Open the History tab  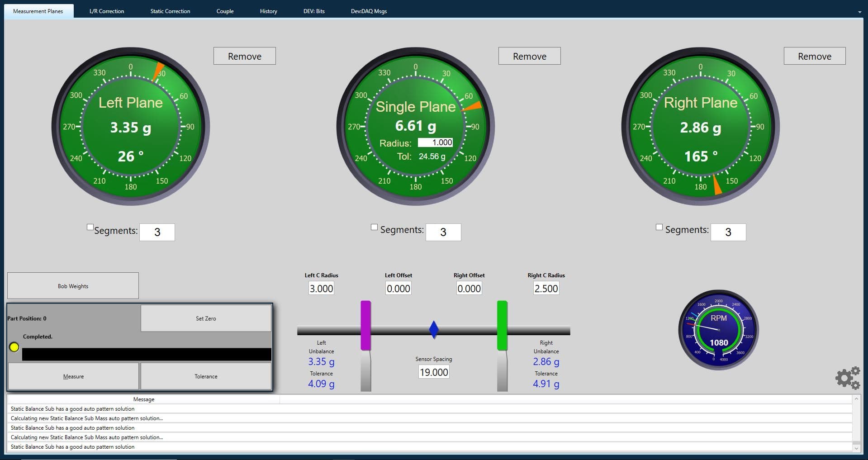pos(268,11)
